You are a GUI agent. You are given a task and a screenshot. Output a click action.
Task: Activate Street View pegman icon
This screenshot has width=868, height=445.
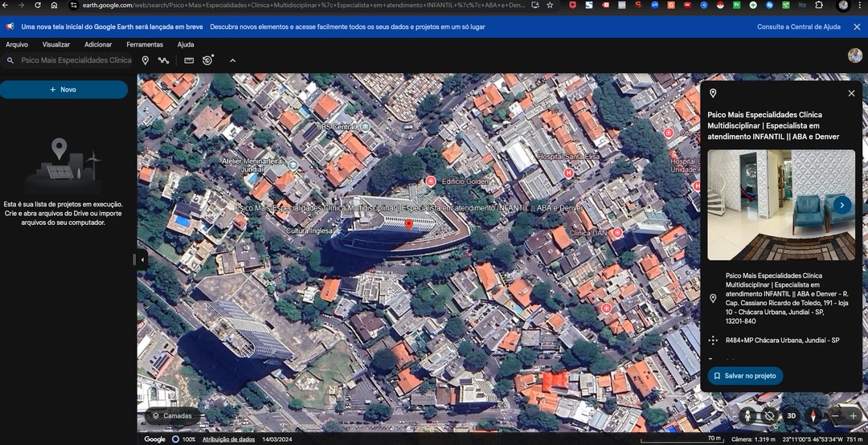pyautogui.click(x=748, y=415)
